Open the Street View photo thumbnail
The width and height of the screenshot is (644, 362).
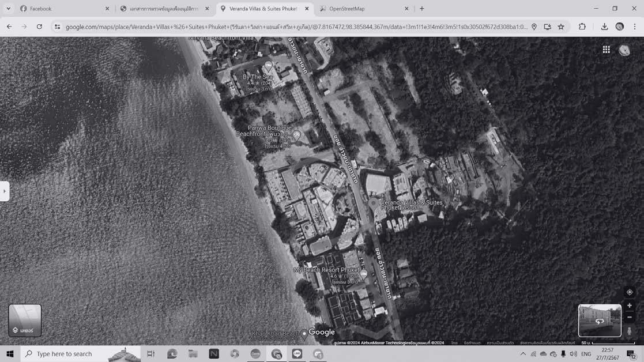point(600,320)
